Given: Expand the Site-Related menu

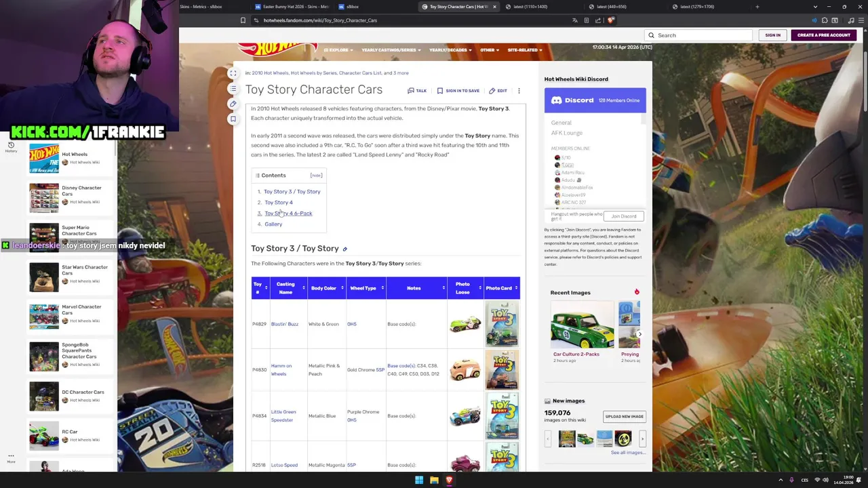Looking at the screenshot, I should [x=524, y=50].
